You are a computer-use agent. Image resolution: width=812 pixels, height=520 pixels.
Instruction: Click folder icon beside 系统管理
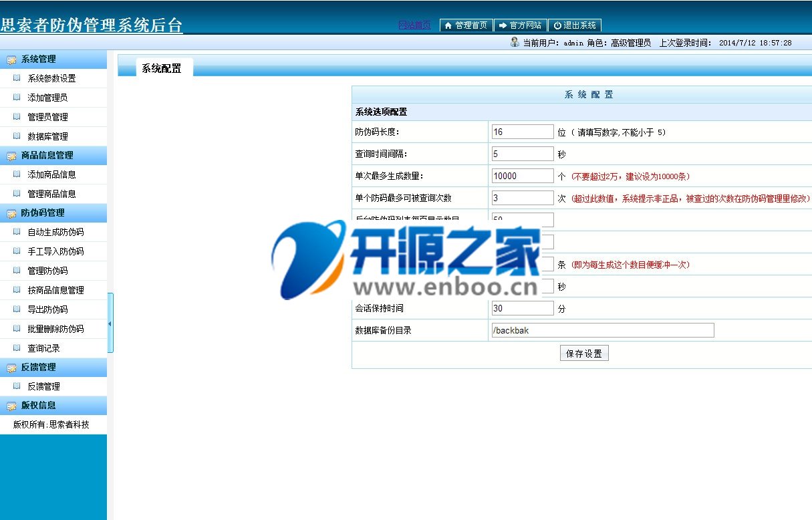coord(11,59)
